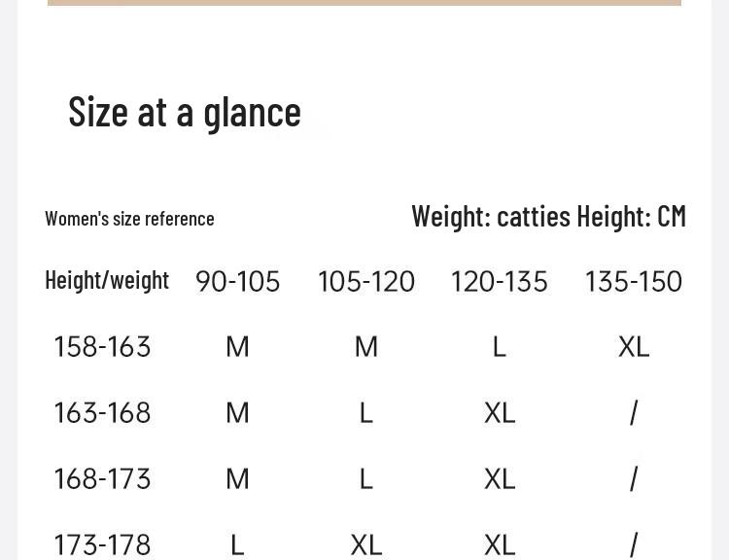The image size is (729, 560).
Task: Select the 163-168 height row label
Action: tap(102, 413)
